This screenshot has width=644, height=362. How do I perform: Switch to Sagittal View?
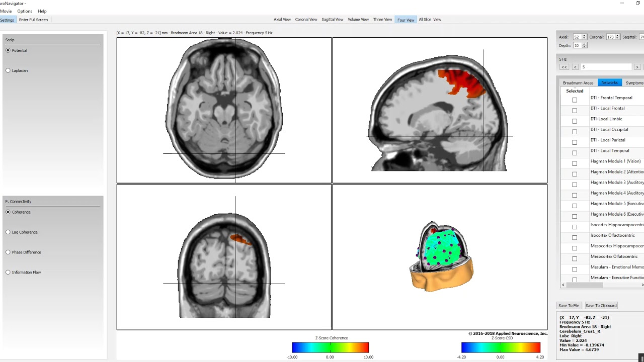(332, 20)
